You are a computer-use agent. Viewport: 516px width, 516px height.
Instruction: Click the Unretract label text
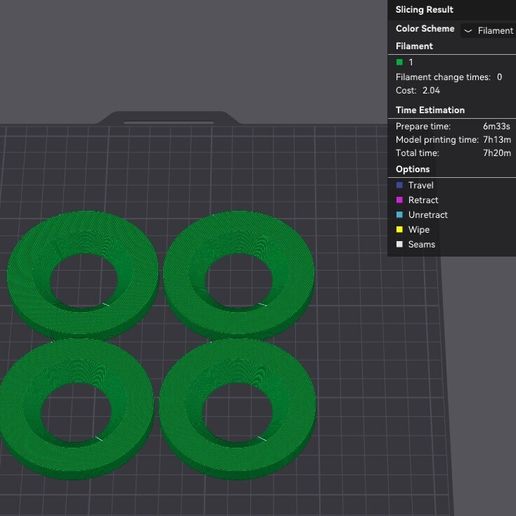click(x=428, y=215)
